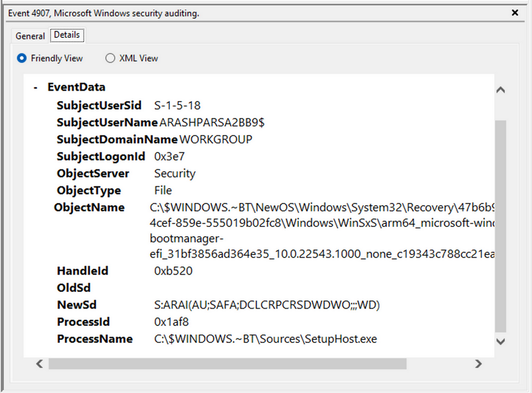Select the Friendly View radio button
532x393 pixels.
[21, 58]
